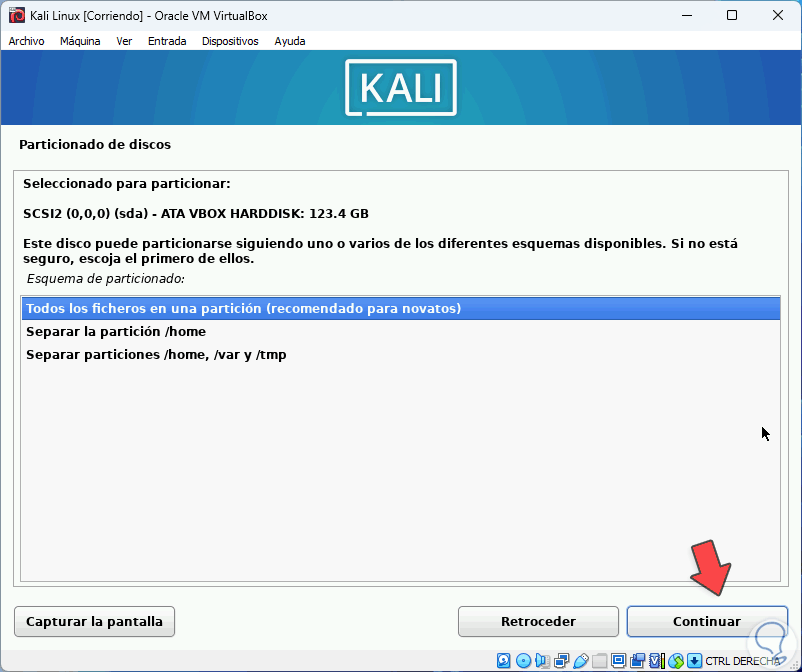802x672 pixels.
Task: Open the Ayuda menu
Action: pyautogui.click(x=289, y=41)
